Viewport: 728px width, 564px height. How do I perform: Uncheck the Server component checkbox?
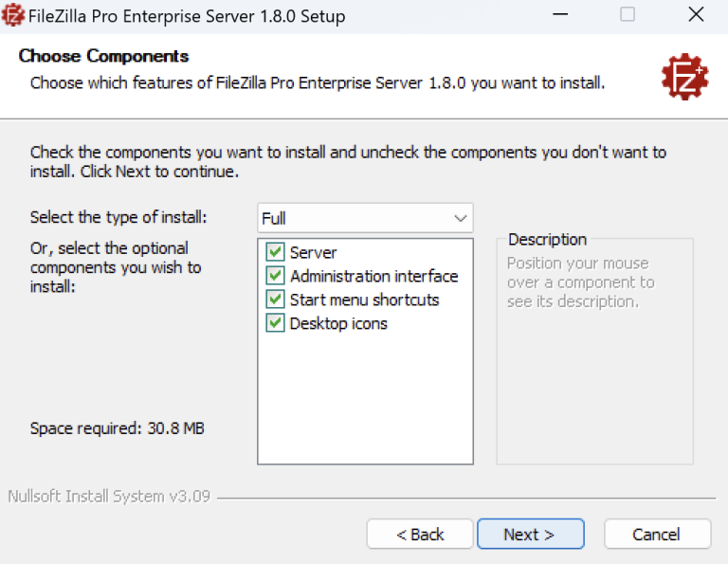[275, 252]
